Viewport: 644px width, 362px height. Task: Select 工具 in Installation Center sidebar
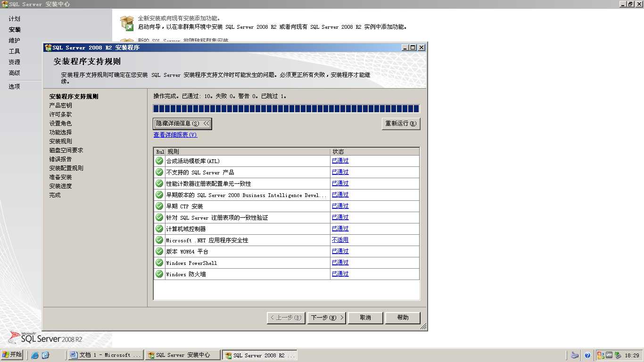click(15, 51)
